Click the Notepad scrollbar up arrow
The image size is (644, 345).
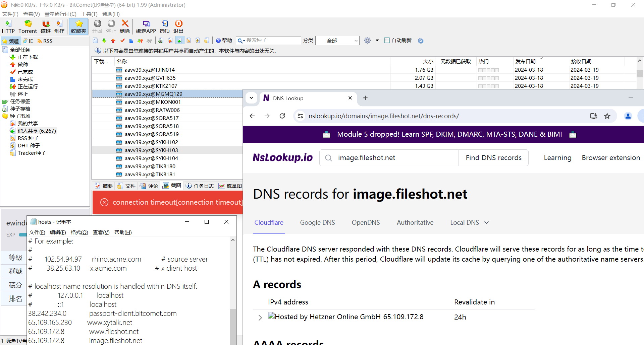click(x=233, y=240)
